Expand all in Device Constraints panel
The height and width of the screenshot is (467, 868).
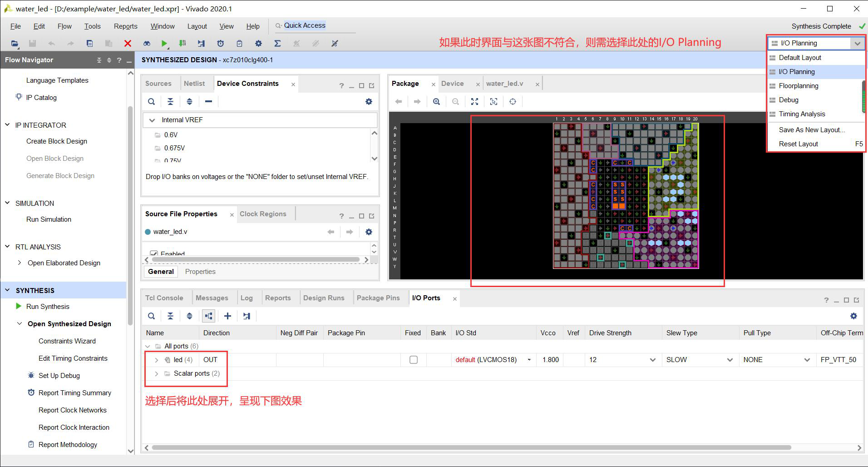[x=189, y=102]
